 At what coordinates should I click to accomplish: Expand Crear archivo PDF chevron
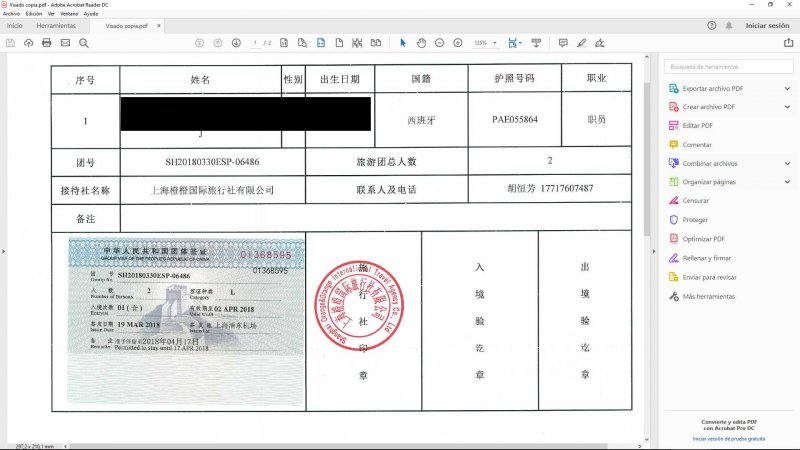coord(788,107)
